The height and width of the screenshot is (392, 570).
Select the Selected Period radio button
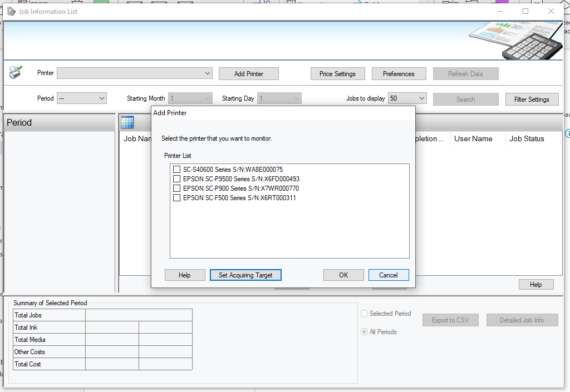(x=364, y=313)
